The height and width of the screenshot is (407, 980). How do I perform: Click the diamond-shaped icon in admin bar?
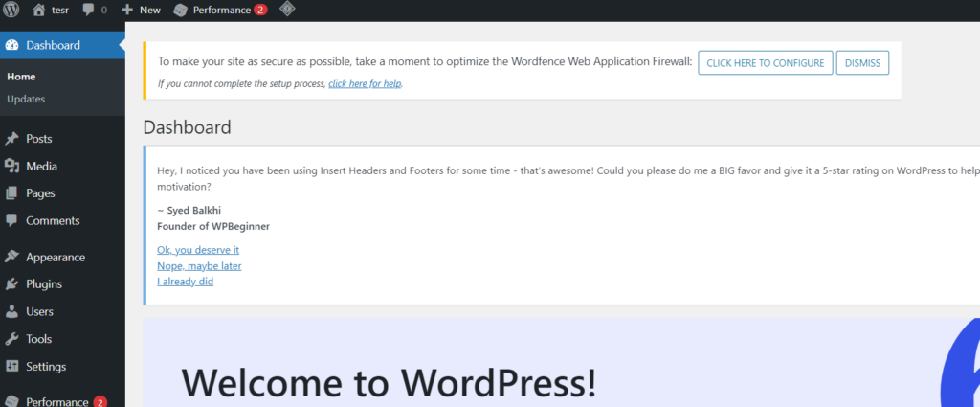click(x=287, y=10)
